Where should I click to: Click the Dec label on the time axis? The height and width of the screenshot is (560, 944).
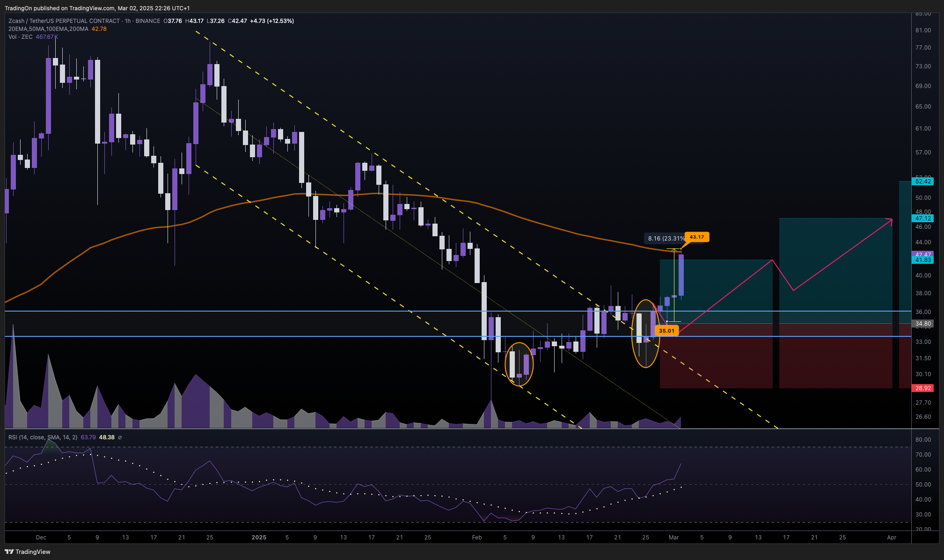pos(41,538)
